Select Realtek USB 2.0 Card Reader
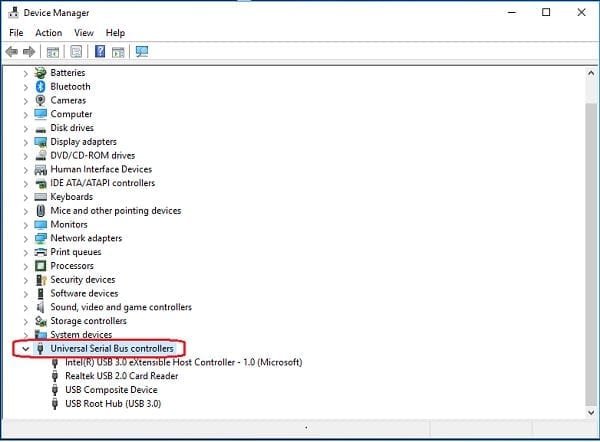 pyautogui.click(x=121, y=376)
